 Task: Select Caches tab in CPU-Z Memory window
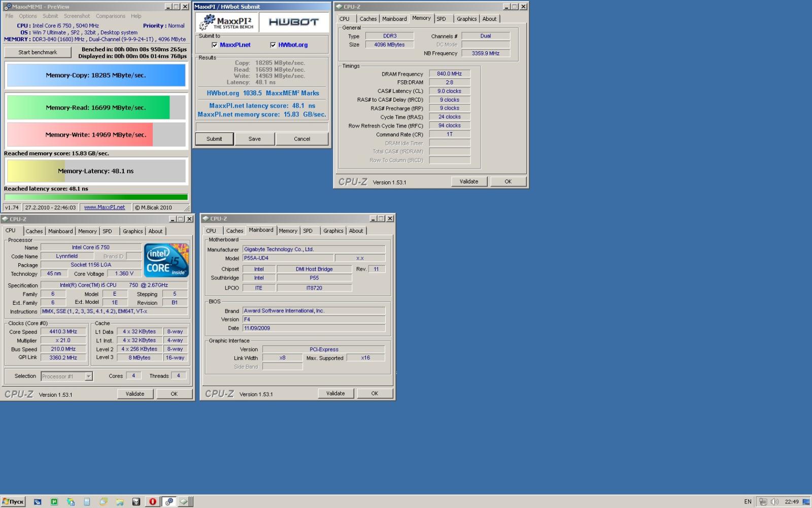[x=368, y=19]
